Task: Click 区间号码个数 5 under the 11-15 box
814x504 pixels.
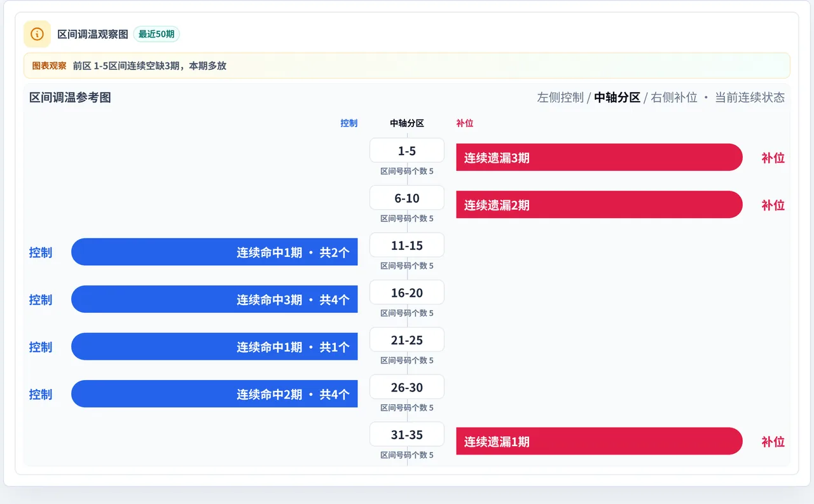Action: point(407,266)
